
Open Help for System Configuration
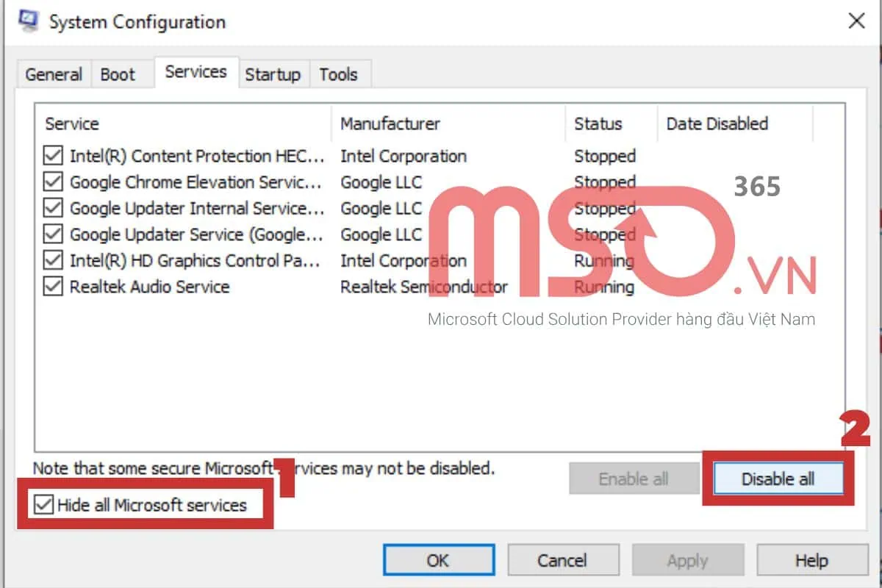point(811,559)
